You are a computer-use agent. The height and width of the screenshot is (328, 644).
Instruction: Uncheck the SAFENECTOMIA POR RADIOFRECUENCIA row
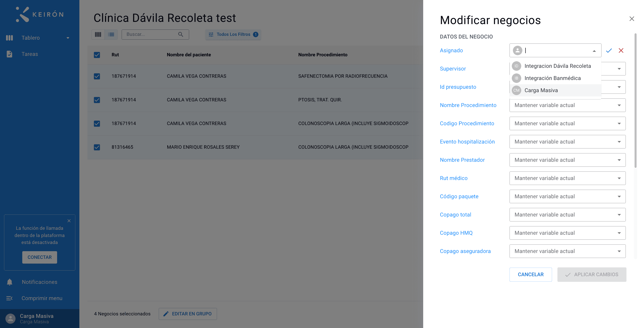click(x=97, y=76)
